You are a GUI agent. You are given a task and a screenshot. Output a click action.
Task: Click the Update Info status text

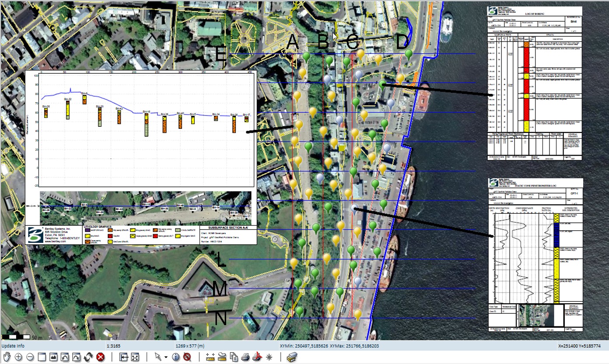click(13, 346)
